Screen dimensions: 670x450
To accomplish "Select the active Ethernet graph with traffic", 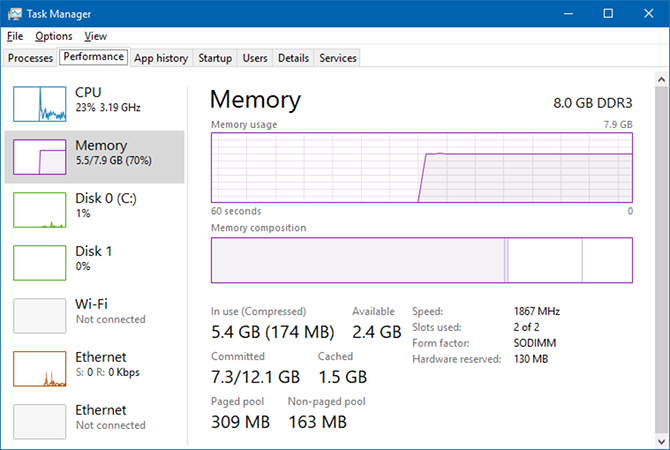I will tap(39, 368).
